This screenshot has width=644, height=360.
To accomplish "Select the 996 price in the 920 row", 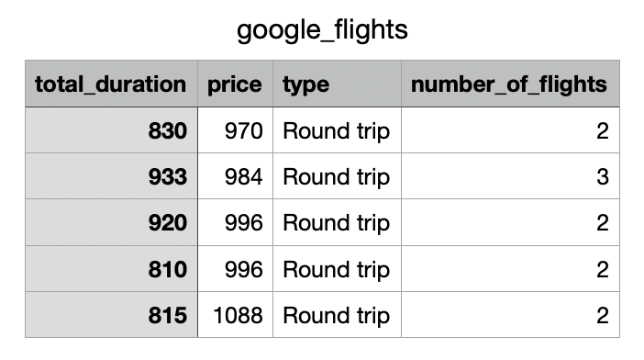I will (235, 222).
